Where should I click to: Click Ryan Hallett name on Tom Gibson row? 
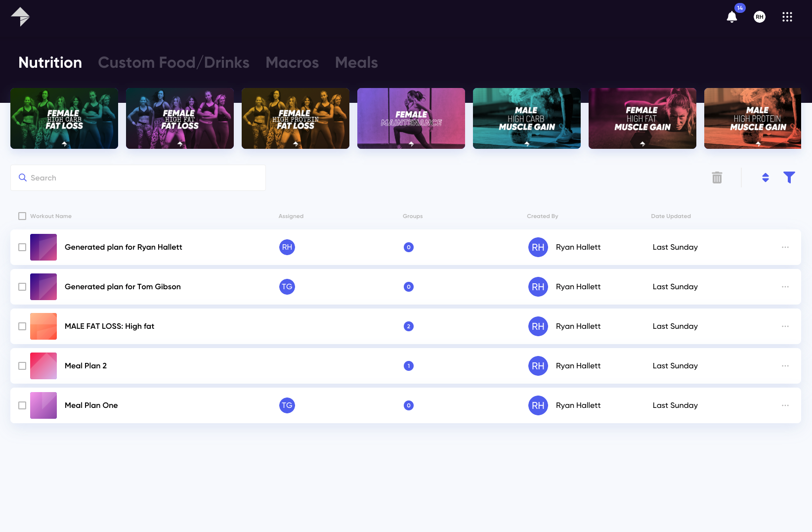tap(578, 287)
